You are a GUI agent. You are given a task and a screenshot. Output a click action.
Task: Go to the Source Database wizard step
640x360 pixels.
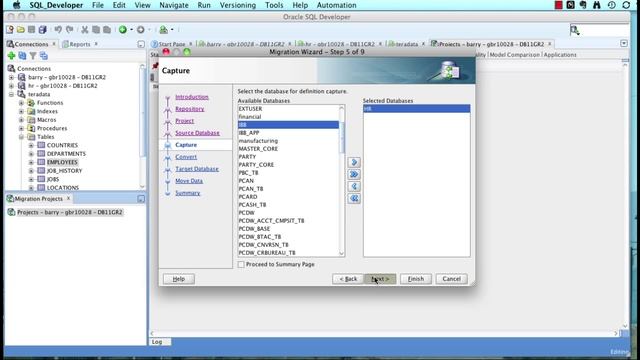coord(197,133)
